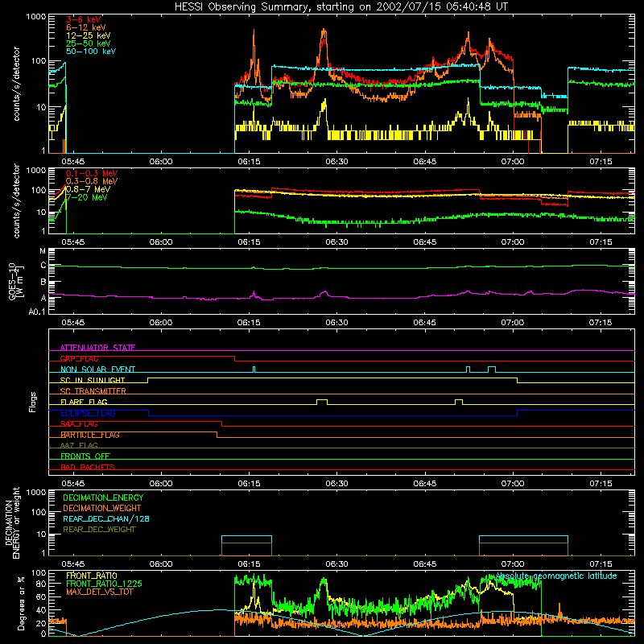Select the yellow 12-25 keV legend label
This screenshot has height=644, width=644.
[x=88, y=35]
